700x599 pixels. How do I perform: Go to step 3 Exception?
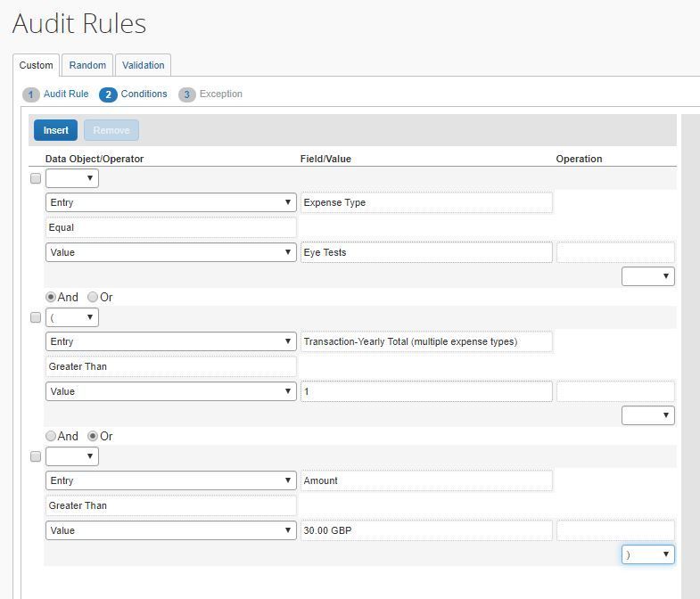click(x=210, y=94)
